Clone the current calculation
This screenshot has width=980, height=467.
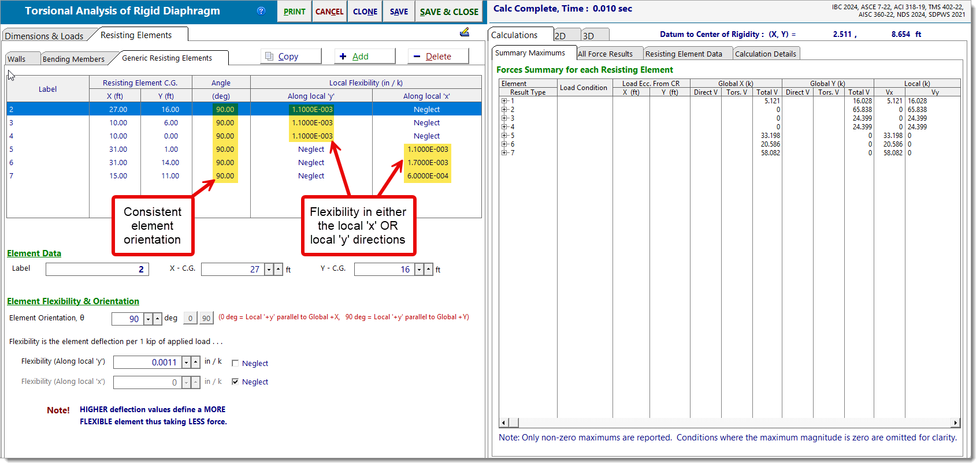(x=365, y=12)
